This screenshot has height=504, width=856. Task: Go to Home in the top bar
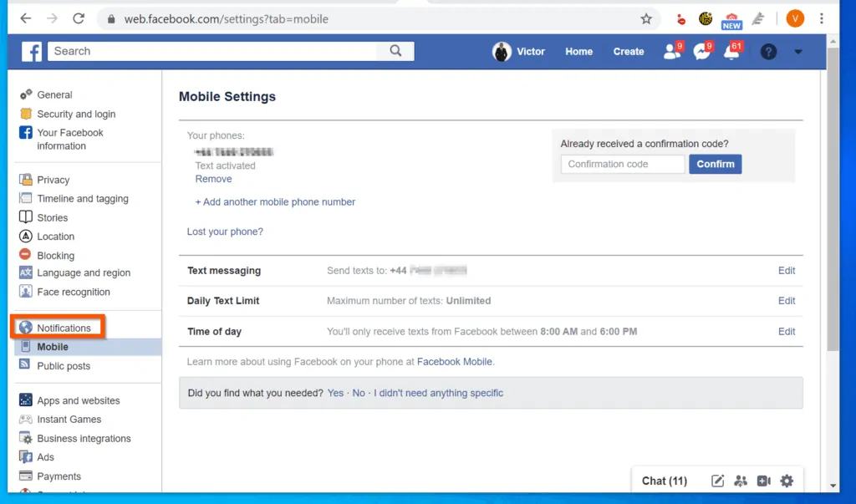pos(578,51)
